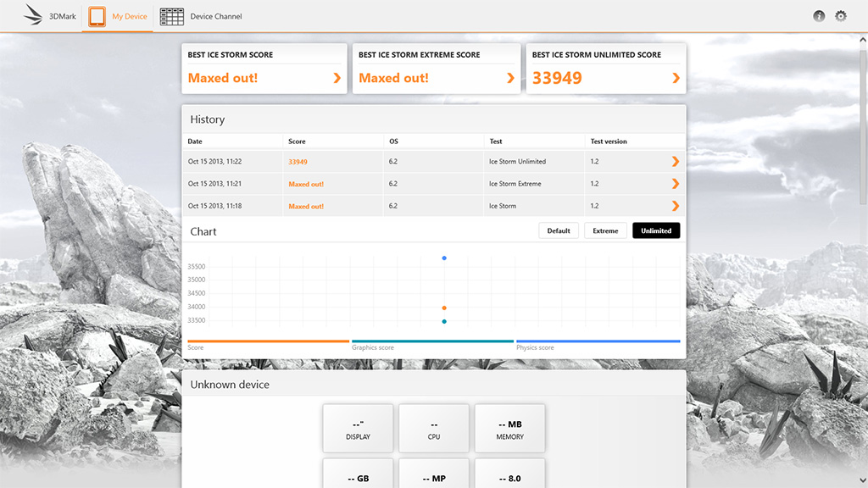
Task: Click the -- MP device tile
Action: pos(434,474)
